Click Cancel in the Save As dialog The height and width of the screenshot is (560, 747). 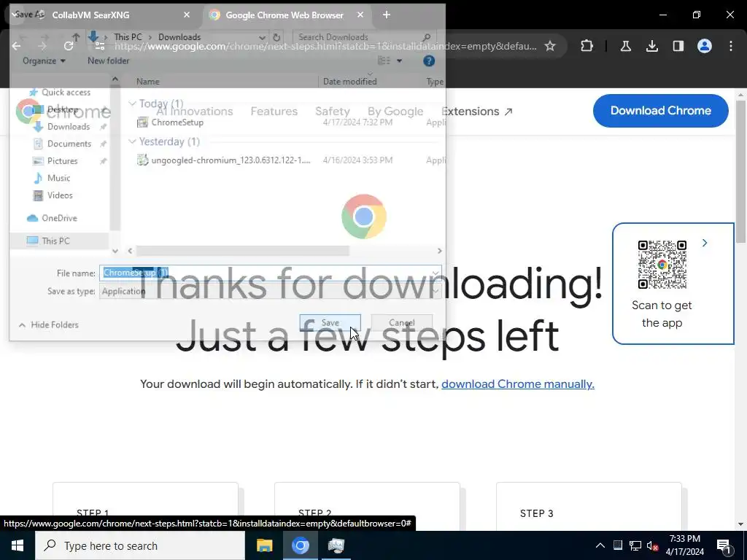click(402, 323)
